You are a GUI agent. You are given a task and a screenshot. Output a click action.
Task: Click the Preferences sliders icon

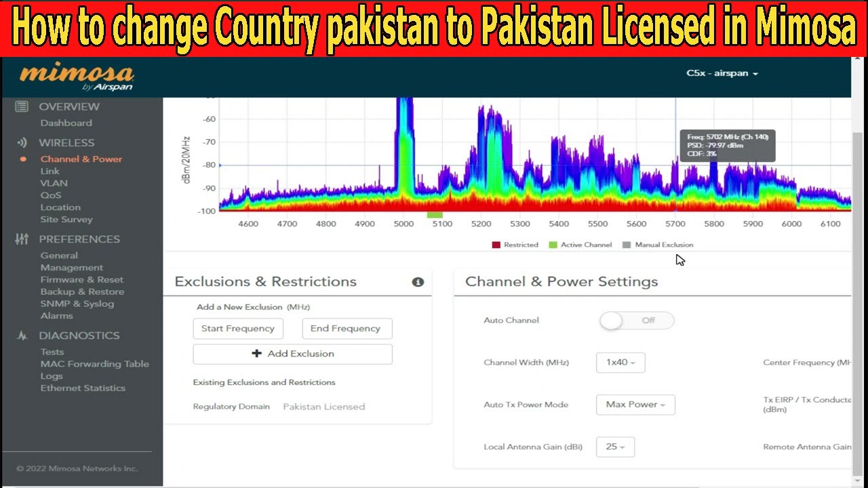pyautogui.click(x=22, y=239)
